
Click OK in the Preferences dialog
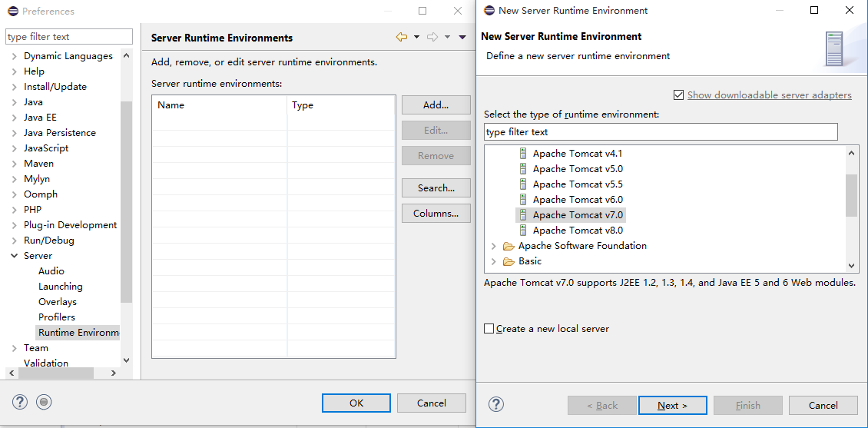pyautogui.click(x=356, y=403)
